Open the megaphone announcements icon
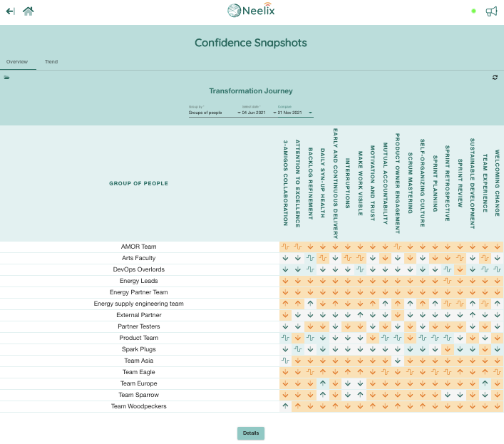This screenshot has width=504, height=444. 491,11
